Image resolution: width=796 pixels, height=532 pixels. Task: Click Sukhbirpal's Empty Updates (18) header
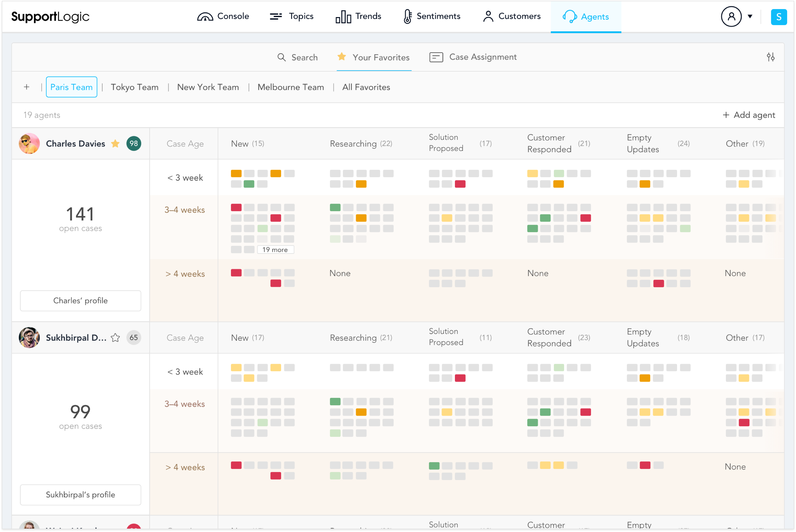tap(658, 338)
